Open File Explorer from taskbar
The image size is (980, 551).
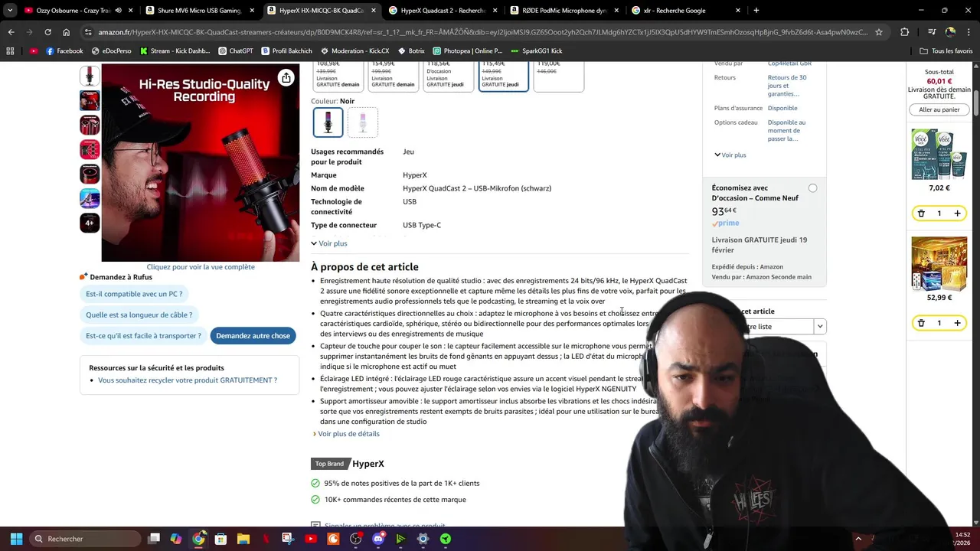coord(243,539)
